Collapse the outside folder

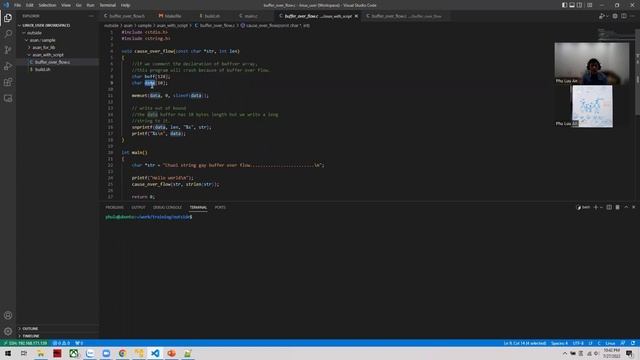tap(57, 33)
